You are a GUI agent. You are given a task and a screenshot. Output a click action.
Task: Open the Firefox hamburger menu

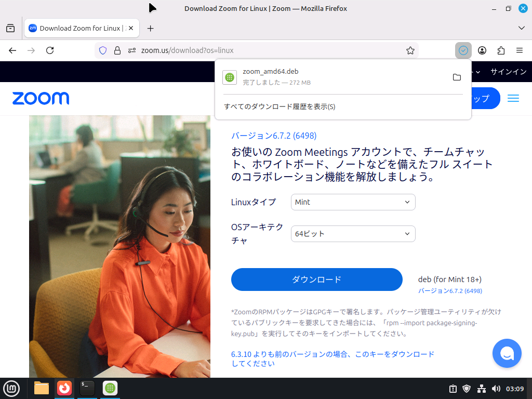[519, 50]
